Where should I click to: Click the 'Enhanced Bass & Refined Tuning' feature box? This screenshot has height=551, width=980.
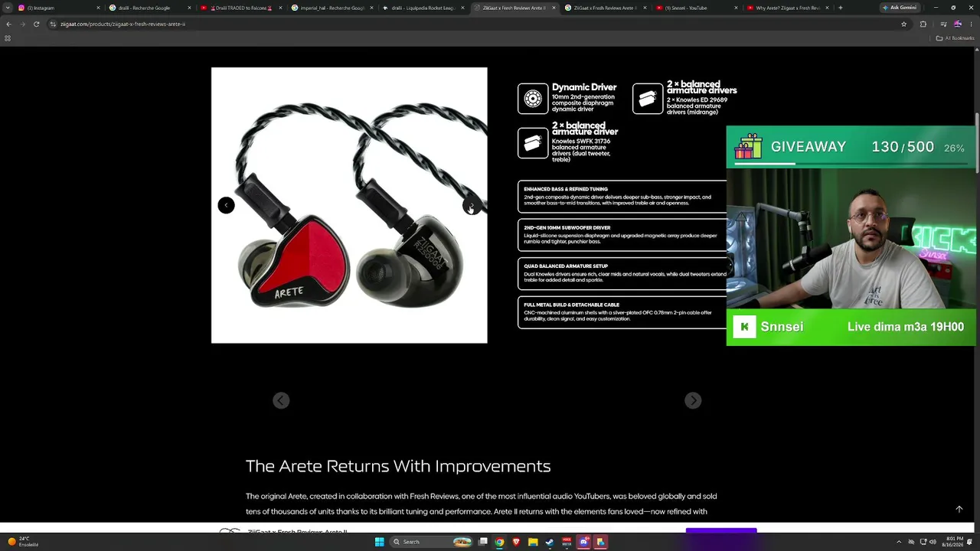tap(622, 197)
